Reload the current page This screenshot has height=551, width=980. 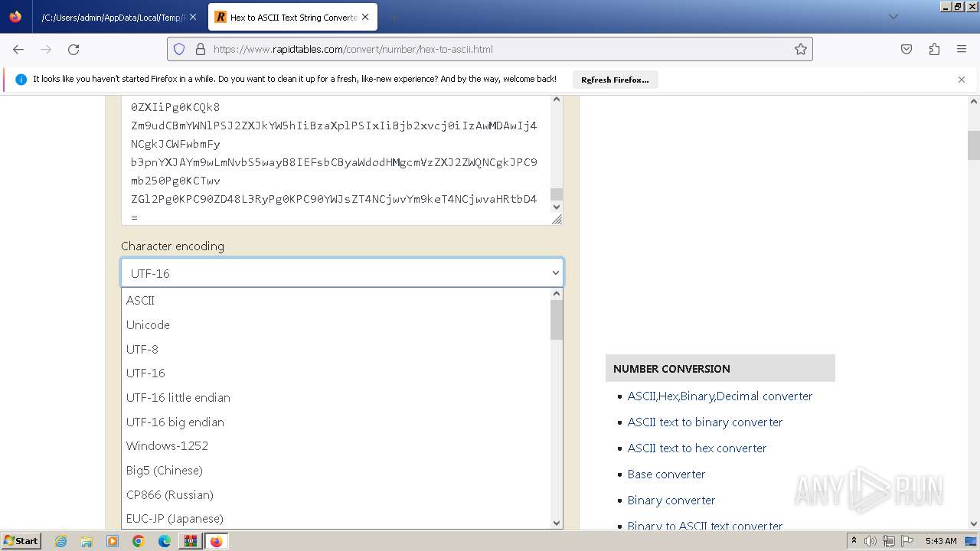(73, 49)
